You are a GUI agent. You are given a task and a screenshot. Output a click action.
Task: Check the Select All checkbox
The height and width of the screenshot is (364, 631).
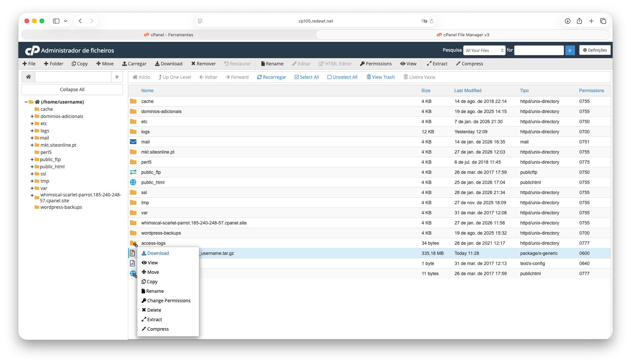[297, 77]
